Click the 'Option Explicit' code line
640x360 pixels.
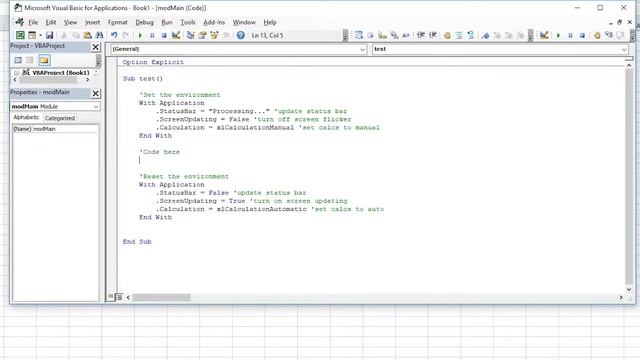pos(153,62)
